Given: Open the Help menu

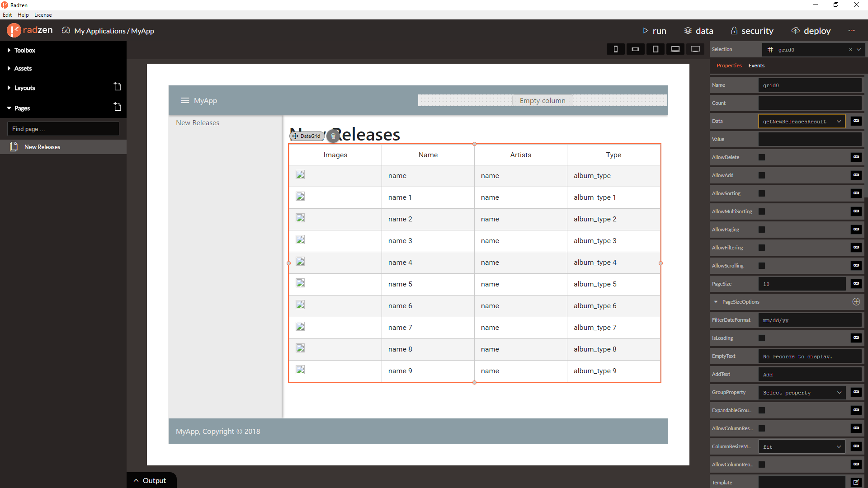Looking at the screenshot, I should click(x=23, y=15).
